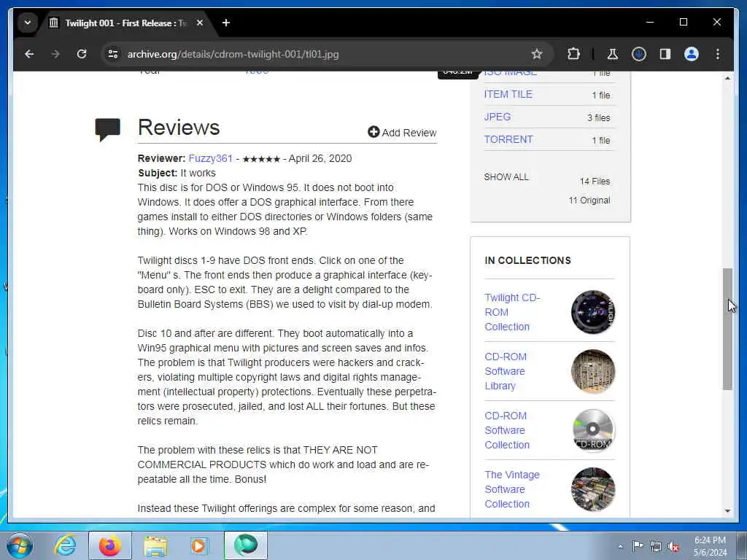The height and width of the screenshot is (560, 747).
Task: Open a new browser tab
Action: (226, 23)
